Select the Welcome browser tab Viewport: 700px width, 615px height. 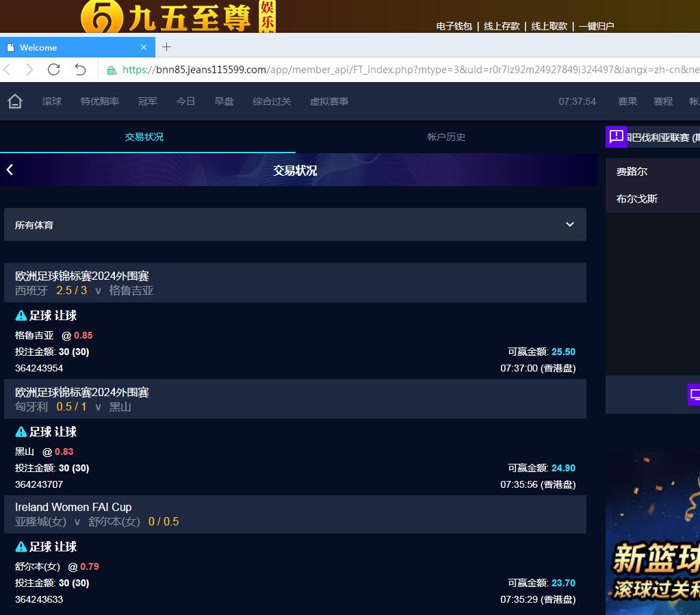(78, 47)
